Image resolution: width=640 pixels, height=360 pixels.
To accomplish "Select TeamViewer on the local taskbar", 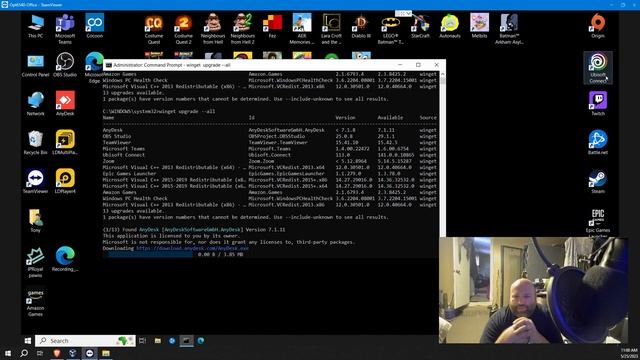I will [x=89, y=353].
